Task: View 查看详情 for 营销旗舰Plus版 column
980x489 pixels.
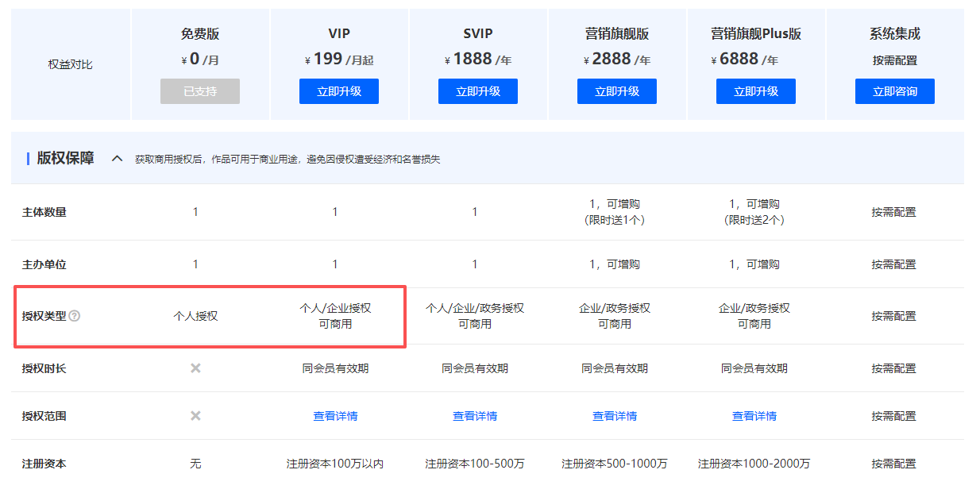Action: (x=754, y=416)
